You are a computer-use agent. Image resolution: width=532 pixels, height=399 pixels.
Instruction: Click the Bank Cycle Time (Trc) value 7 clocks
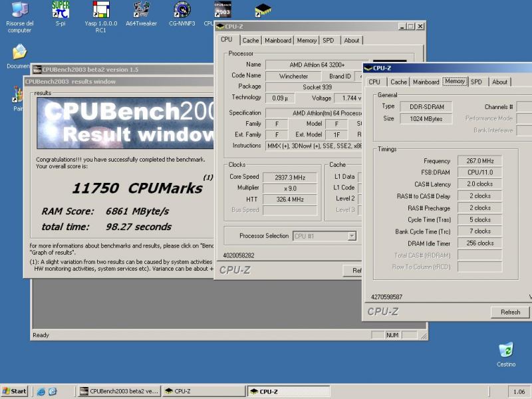pyautogui.click(x=479, y=231)
